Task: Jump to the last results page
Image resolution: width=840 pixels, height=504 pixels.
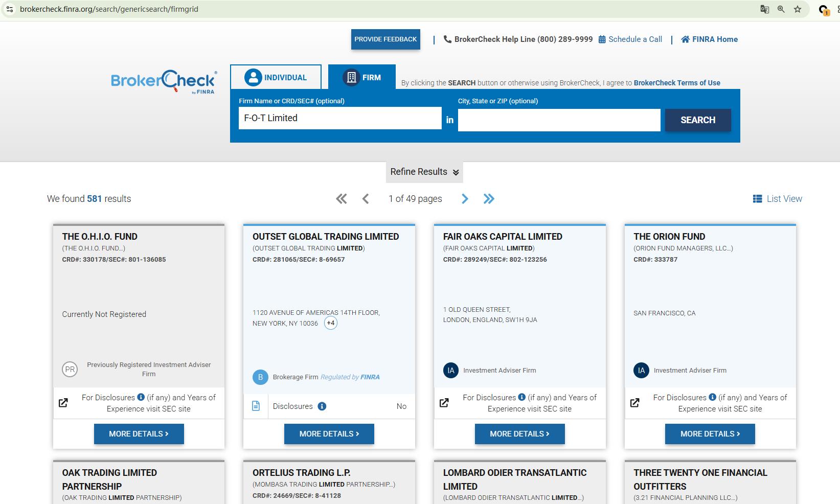Action: coord(489,199)
